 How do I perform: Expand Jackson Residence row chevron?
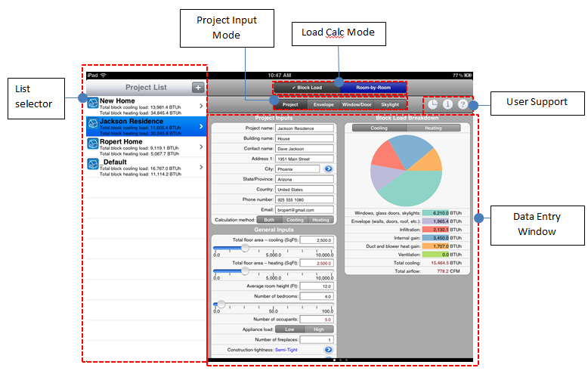point(200,125)
